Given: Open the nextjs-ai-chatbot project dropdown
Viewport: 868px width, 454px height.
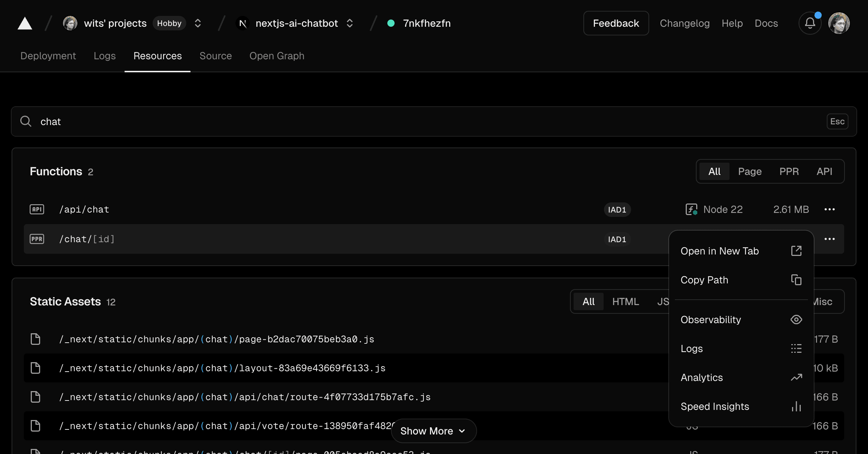Looking at the screenshot, I should point(349,23).
